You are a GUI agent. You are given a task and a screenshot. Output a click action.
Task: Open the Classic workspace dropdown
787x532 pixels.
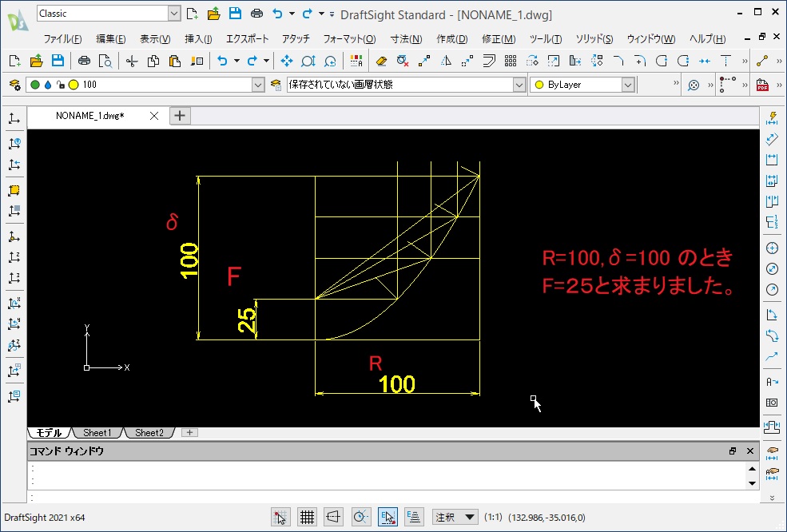pos(173,14)
